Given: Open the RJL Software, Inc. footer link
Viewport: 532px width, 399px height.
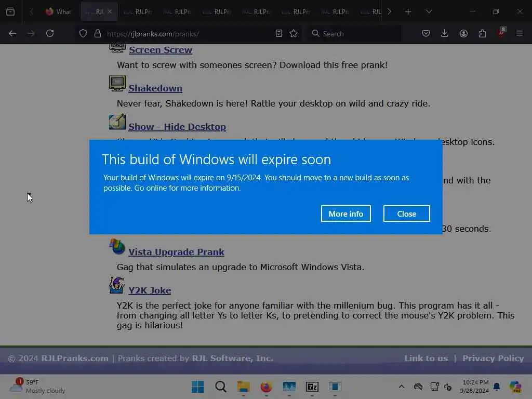Looking at the screenshot, I should pyautogui.click(x=233, y=358).
